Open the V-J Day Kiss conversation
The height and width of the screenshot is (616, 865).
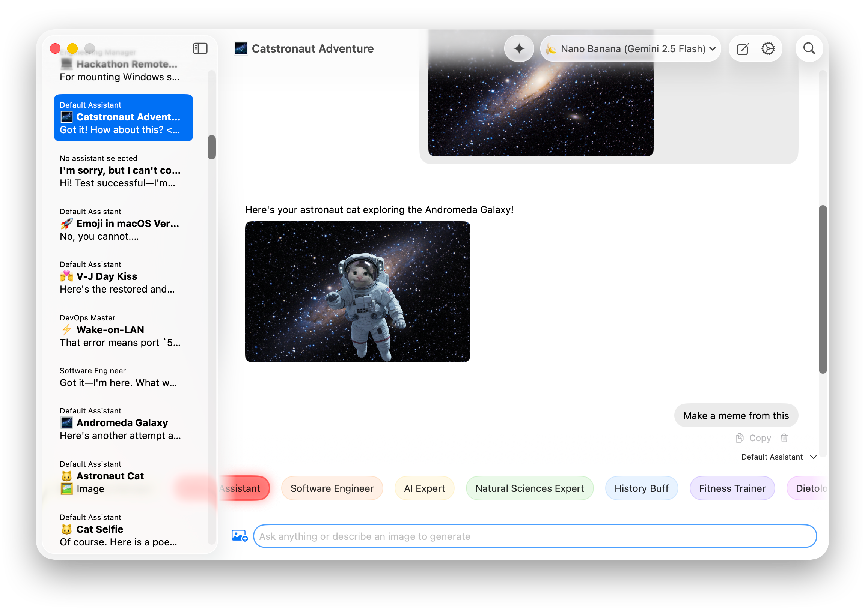(122, 277)
